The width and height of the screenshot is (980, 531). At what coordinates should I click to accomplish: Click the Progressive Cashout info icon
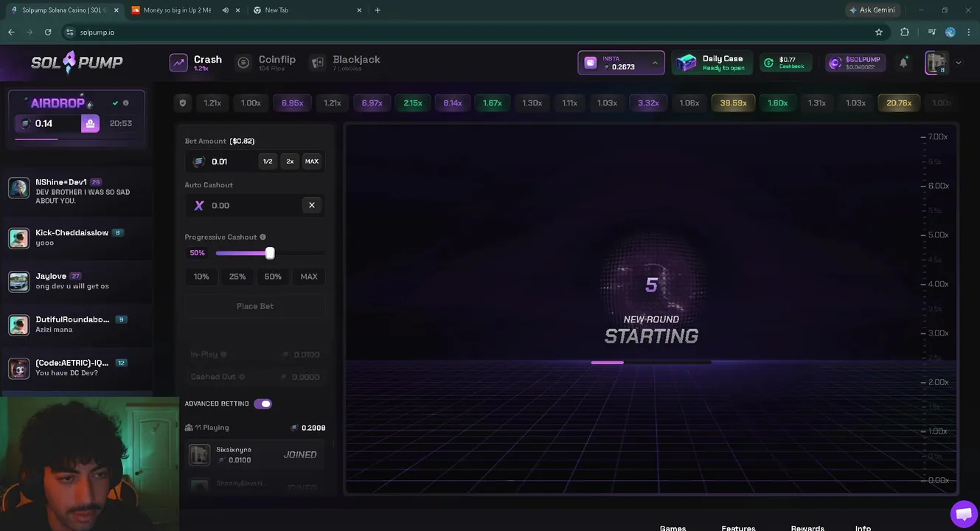click(263, 237)
